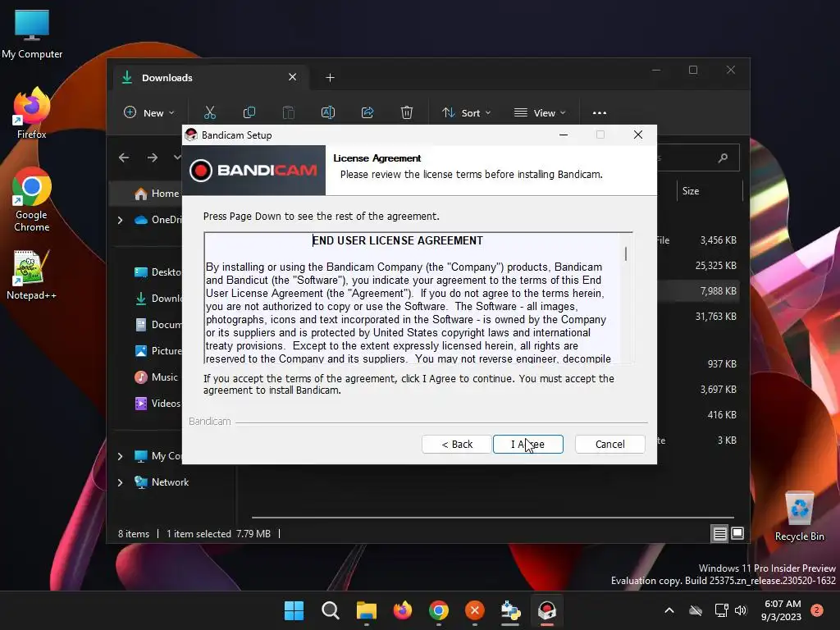Click the I Agree button
The width and height of the screenshot is (840, 630).
(527, 444)
